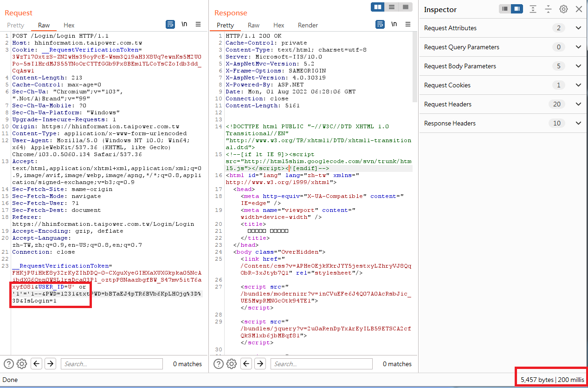Close the Inspector panel

coord(579,9)
